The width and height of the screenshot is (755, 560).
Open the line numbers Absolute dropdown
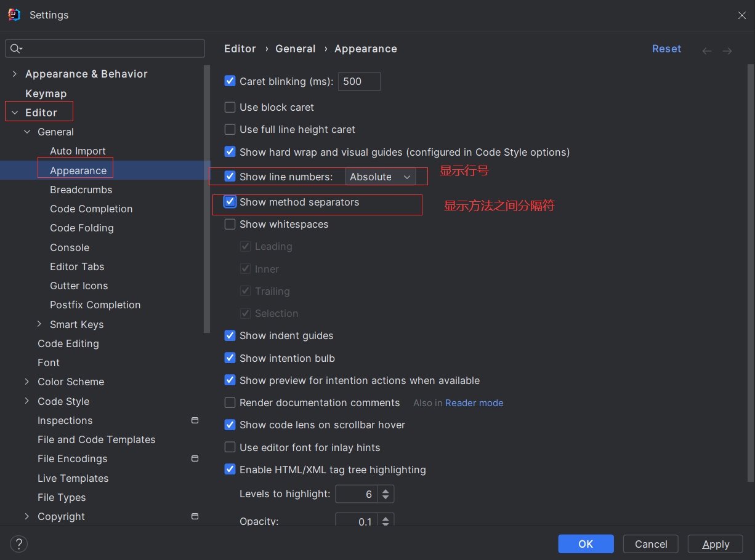pyautogui.click(x=380, y=177)
